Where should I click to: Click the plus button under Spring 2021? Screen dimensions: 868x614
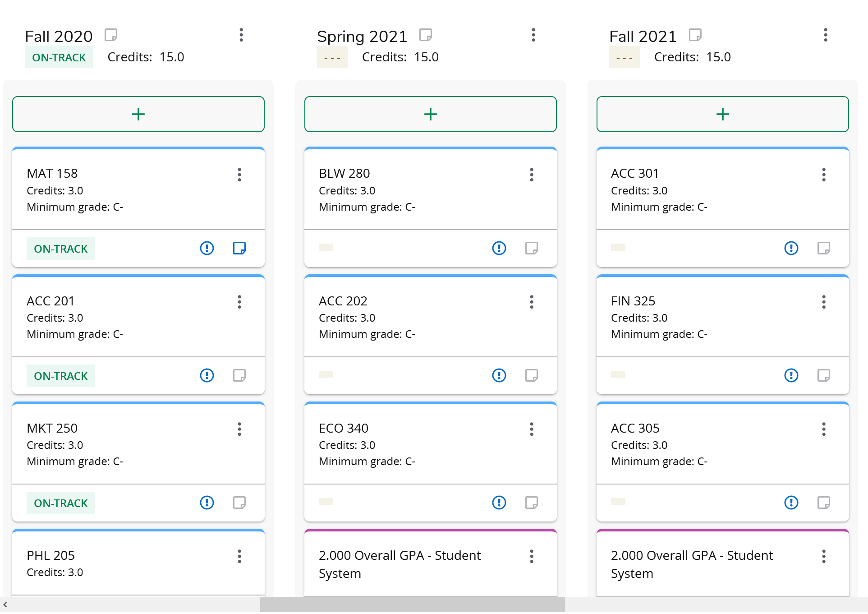[x=430, y=114]
